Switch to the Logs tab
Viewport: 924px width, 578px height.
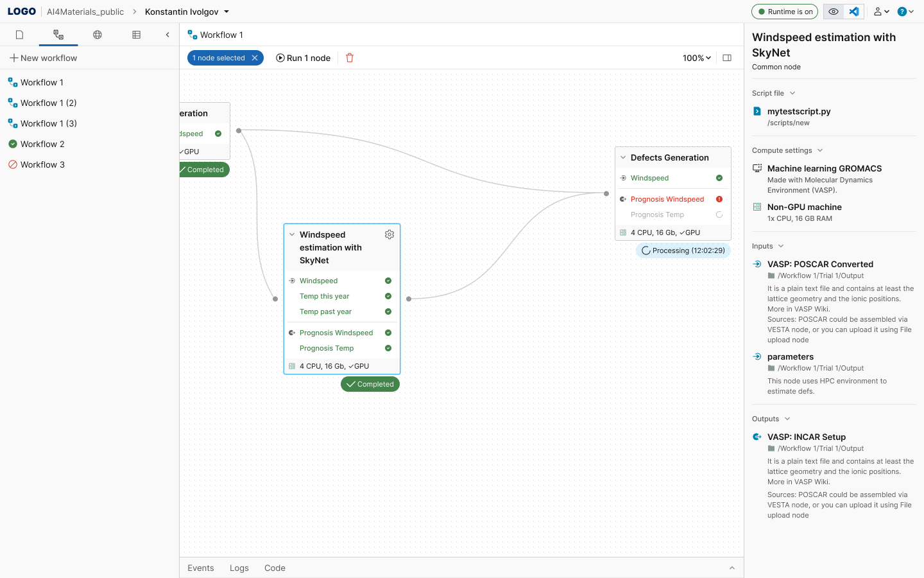[239, 568]
